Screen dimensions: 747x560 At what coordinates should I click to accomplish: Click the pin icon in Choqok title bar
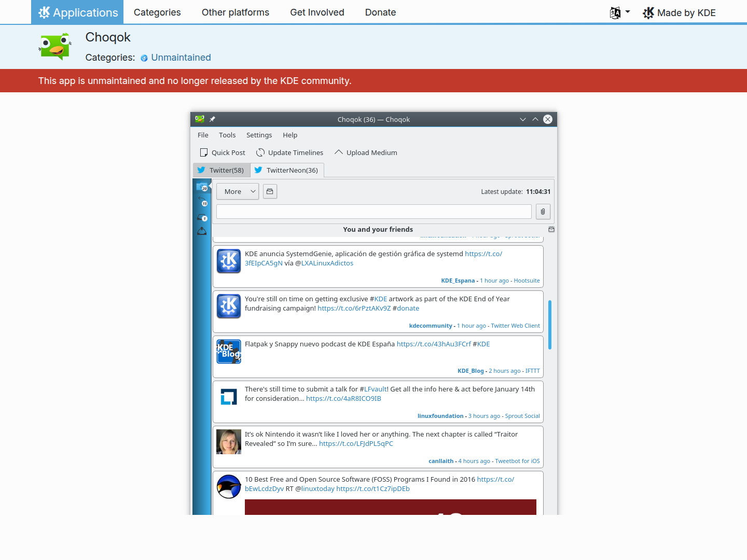pyautogui.click(x=212, y=119)
